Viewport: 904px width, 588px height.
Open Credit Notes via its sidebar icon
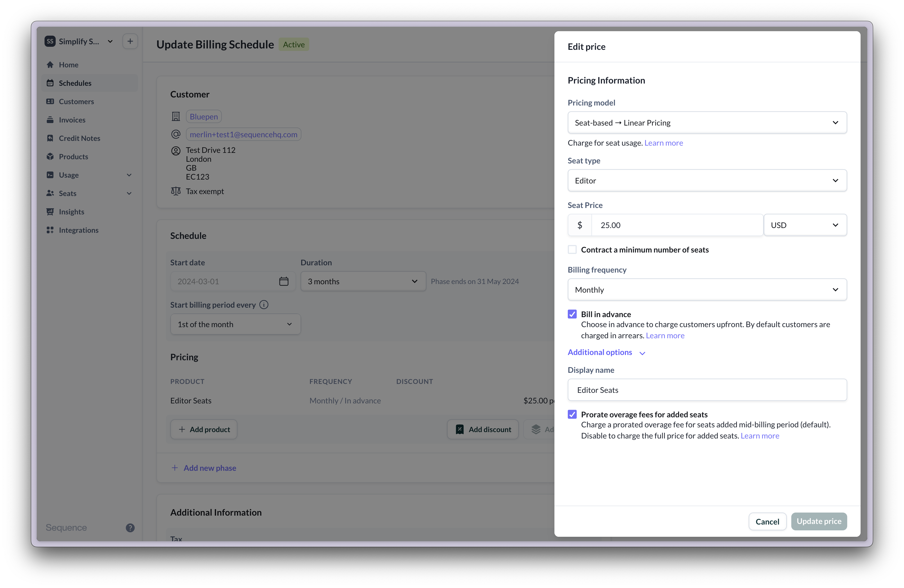[x=51, y=138]
